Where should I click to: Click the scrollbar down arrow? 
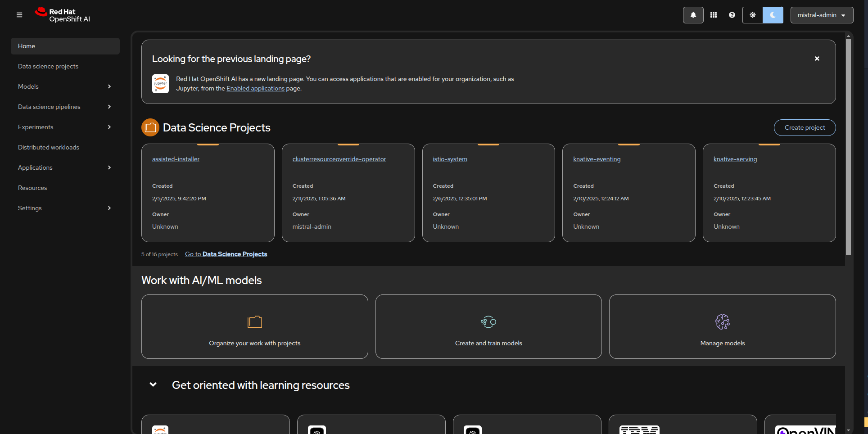click(x=848, y=430)
